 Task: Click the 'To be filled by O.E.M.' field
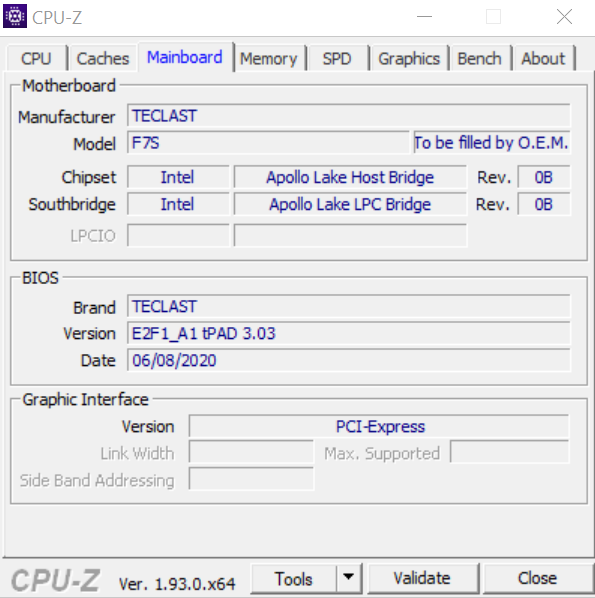(x=492, y=143)
